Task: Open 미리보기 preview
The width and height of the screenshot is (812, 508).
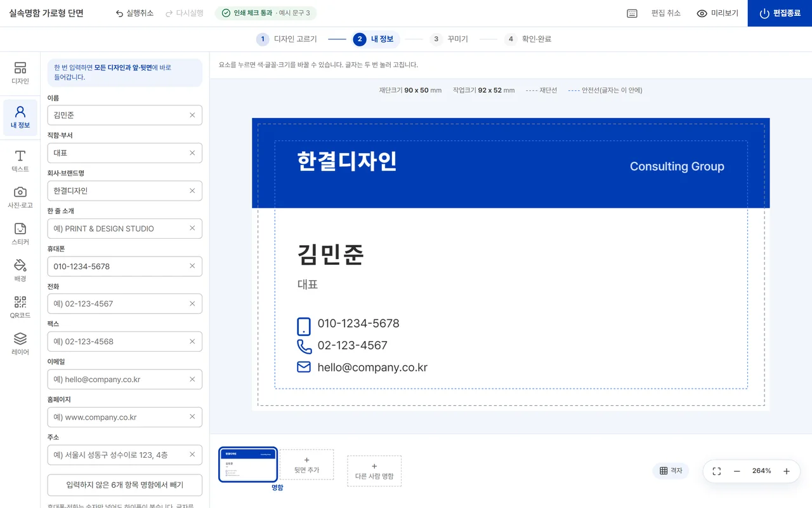Action: tap(717, 13)
